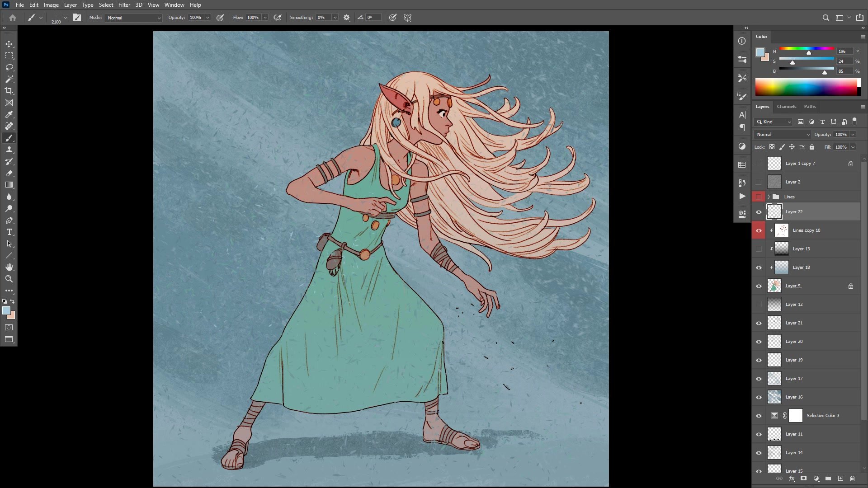
Task: Select the Zoom tool
Action: point(9,279)
